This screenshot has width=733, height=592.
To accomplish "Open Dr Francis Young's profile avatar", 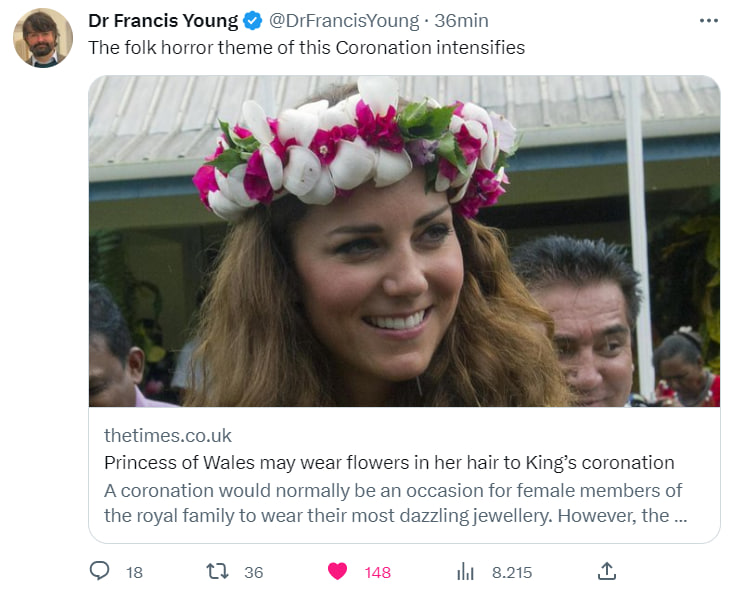I will point(42,38).
